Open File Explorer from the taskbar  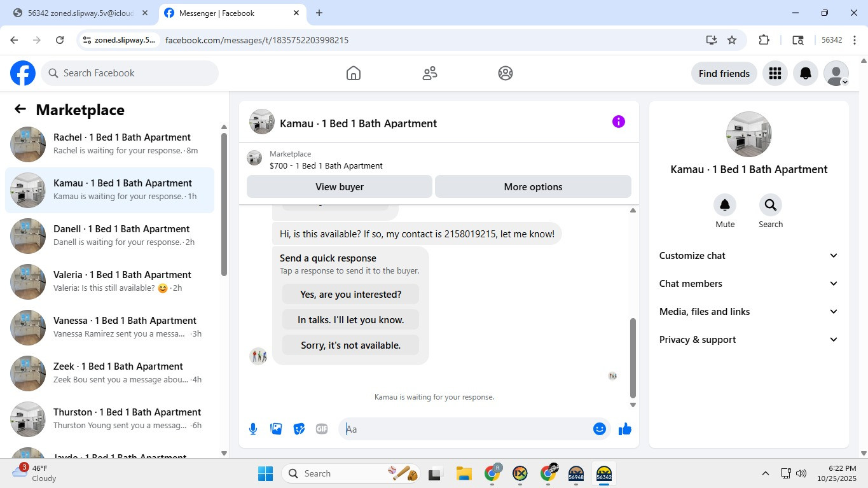point(464,473)
